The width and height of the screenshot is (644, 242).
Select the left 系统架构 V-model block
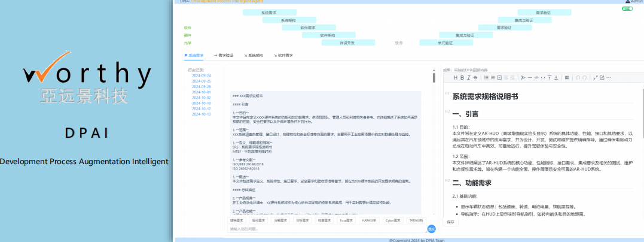tap(289, 20)
